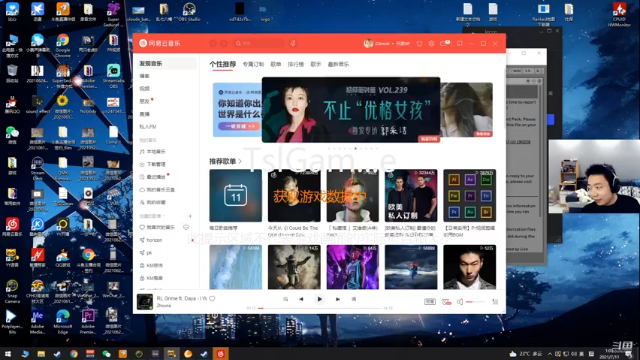Toggle heartbeat mode icon beside 我喜欢的音乐
The height and width of the screenshot is (360, 640).
point(186,227)
